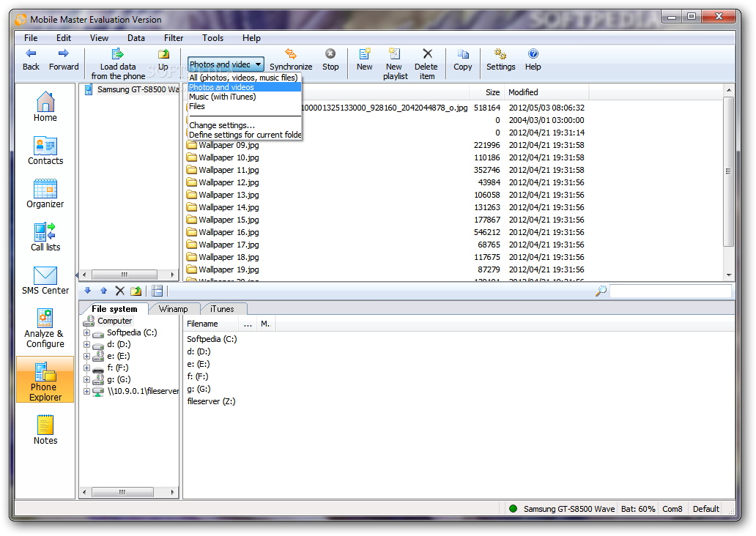Open the Tools menu
The height and width of the screenshot is (536, 756).
coord(212,38)
